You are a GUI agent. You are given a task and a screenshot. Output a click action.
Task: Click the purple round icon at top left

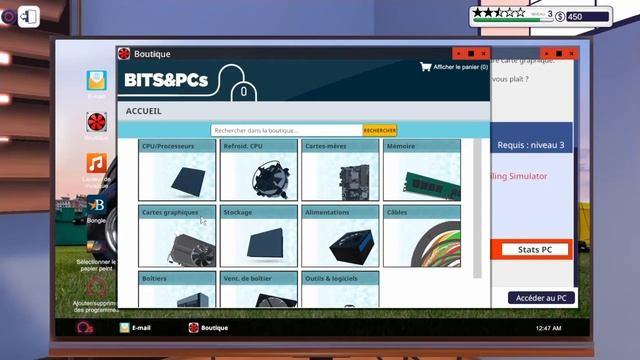pos(8,17)
